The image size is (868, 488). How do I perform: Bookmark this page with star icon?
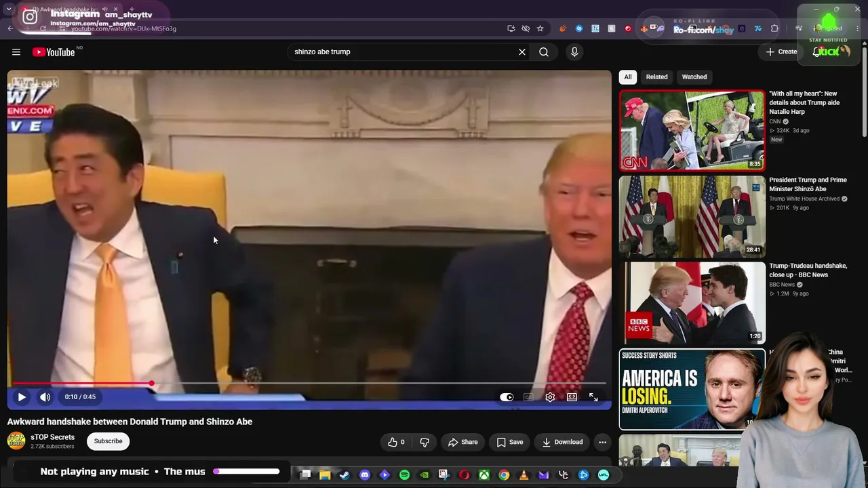click(540, 28)
